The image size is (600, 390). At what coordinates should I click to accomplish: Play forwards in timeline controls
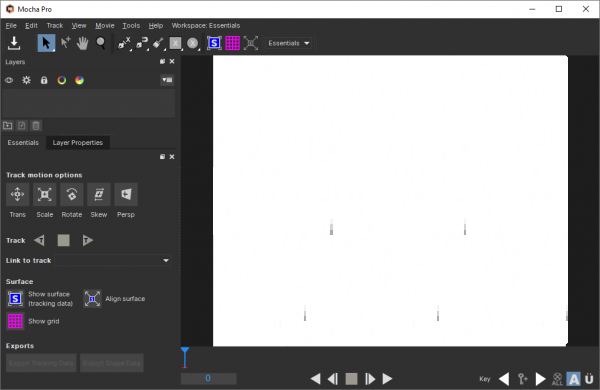coord(388,379)
